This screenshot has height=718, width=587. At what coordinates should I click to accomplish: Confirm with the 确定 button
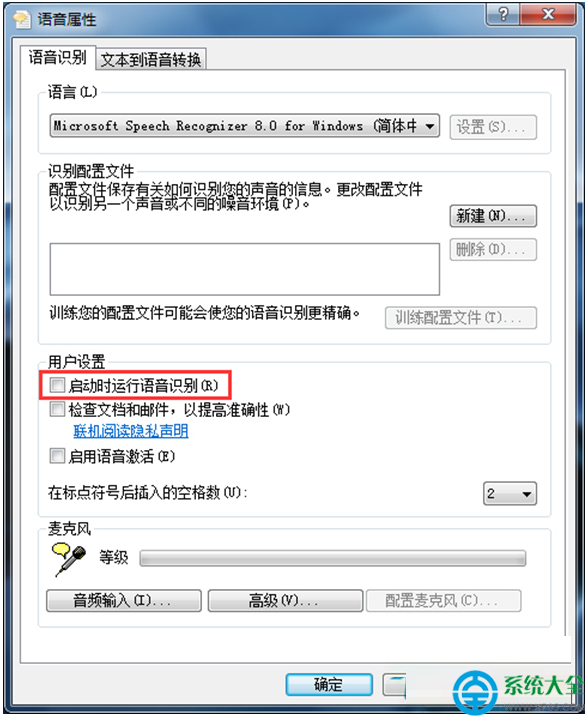329,685
